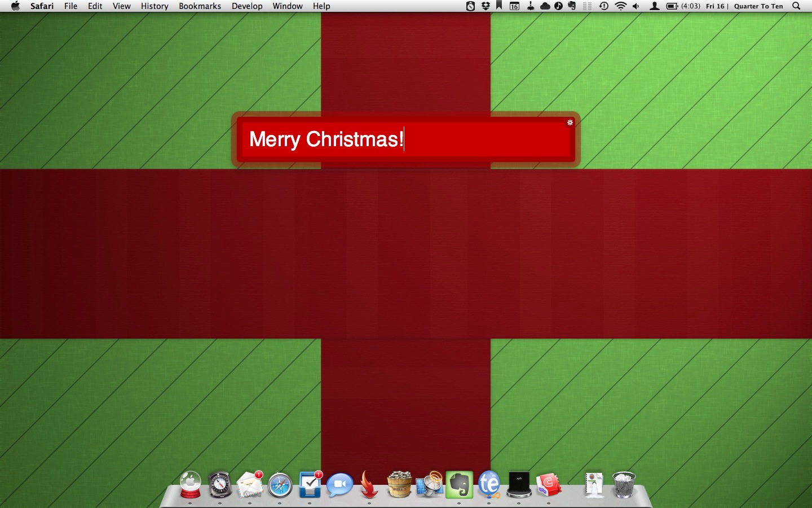812x508 pixels.
Task: Open the volume control in menu bar
Action: pyautogui.click(x=636, y=6)
